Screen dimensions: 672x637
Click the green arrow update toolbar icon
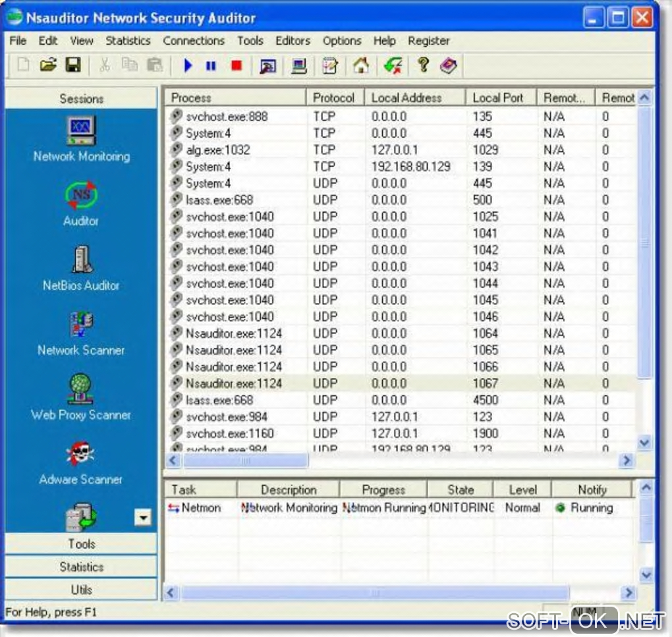[x=393, y=66]
